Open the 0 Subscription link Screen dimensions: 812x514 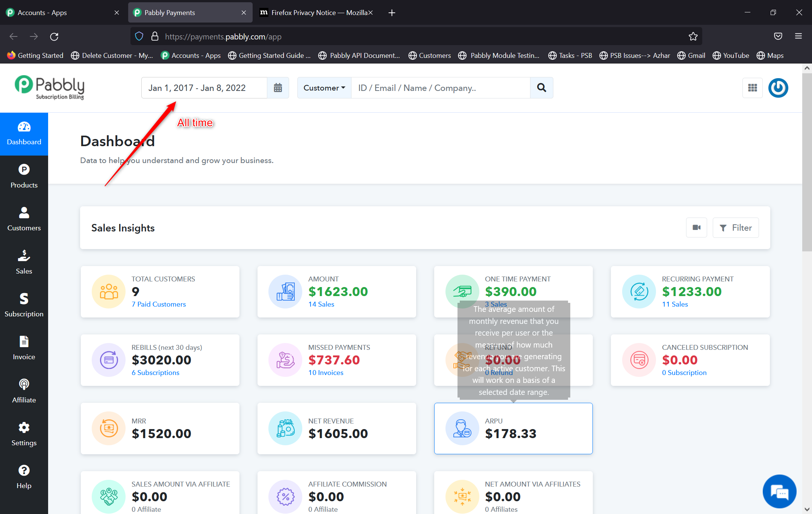(x=684, y=373)
